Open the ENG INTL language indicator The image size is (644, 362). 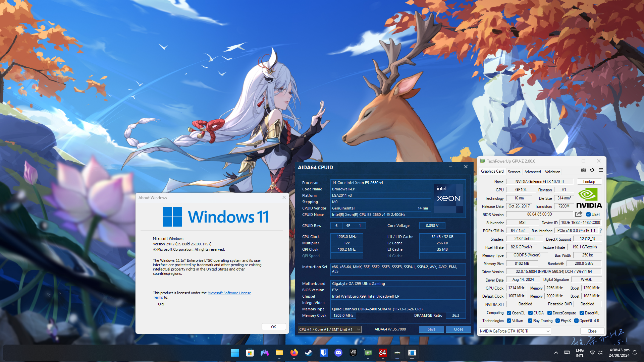[x=580, y=353]
